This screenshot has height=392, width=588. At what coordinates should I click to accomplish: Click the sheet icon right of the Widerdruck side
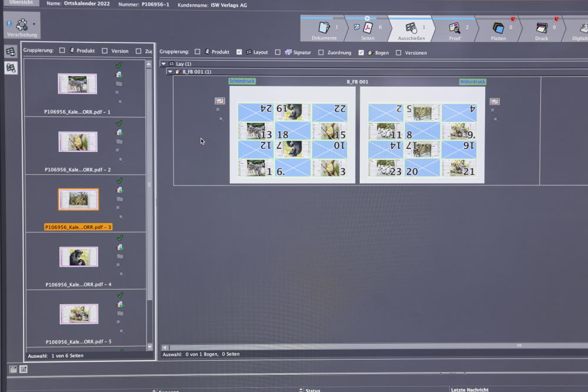495,101
